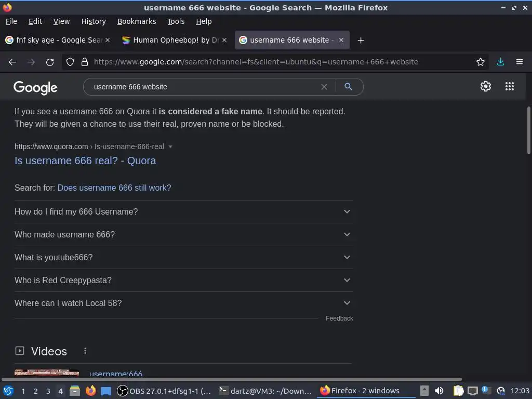Reload the current page
Image resolution: width=532 pixels, height=399 pixels.
click(x=50, y=62)
